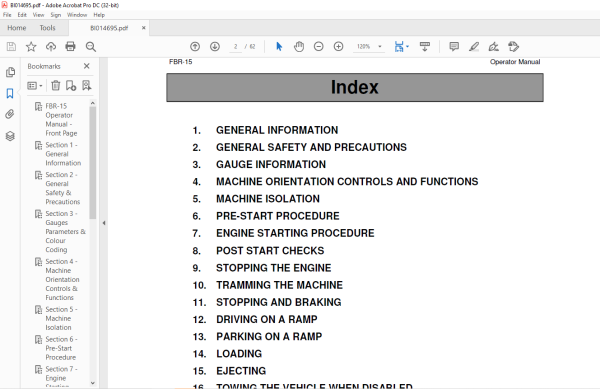Switch to the Tools tab

(47, 28)
